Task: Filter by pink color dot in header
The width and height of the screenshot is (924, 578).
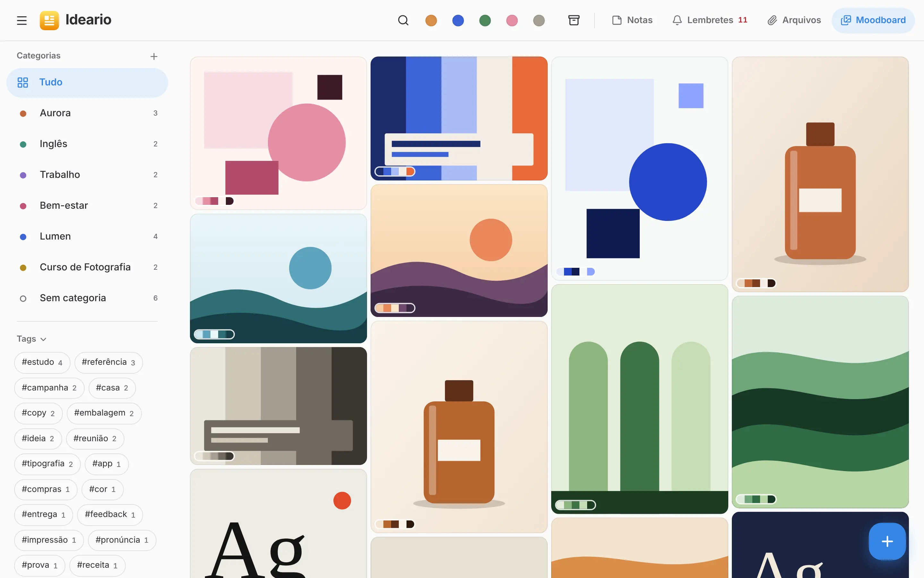Action: coord(512,20)
